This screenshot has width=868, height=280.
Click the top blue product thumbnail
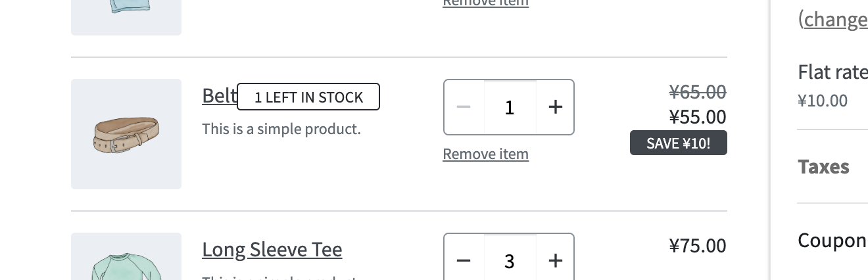[126, 13]
